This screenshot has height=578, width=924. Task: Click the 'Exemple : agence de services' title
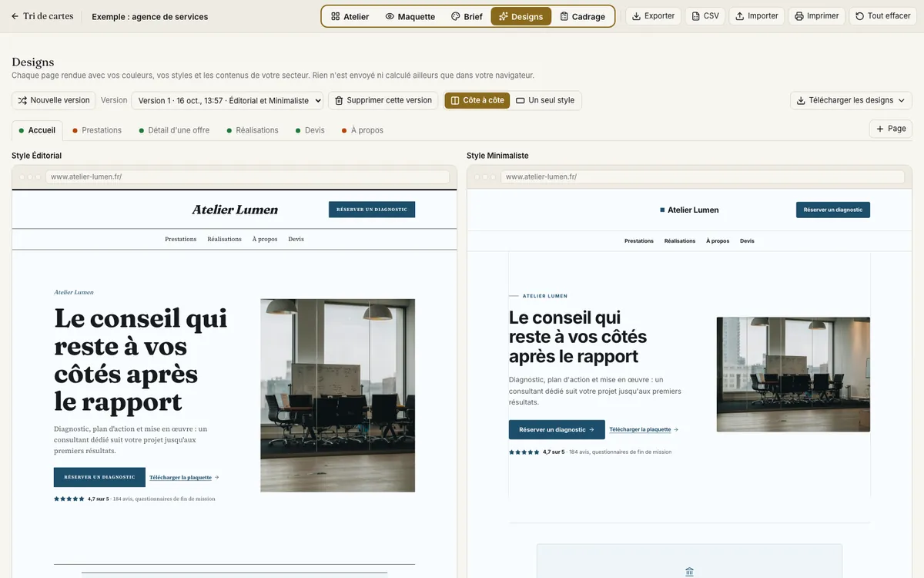[x=149, y=16]
